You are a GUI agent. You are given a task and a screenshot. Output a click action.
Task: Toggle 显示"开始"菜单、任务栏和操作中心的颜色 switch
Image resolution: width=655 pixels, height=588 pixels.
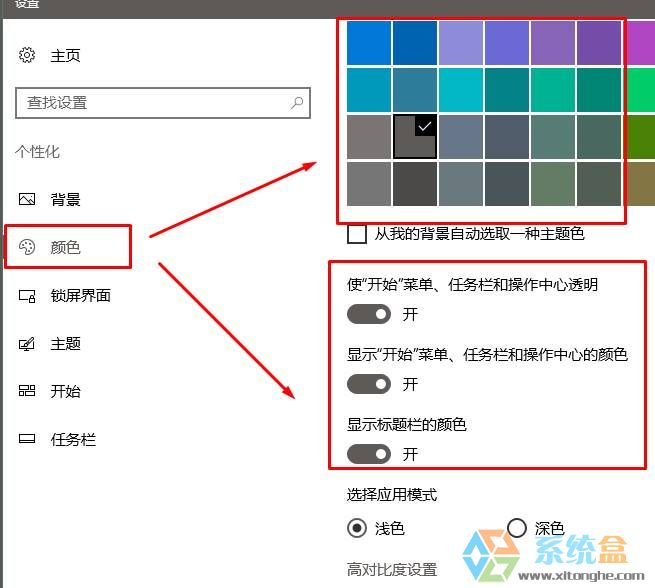[x=369, y=384]
